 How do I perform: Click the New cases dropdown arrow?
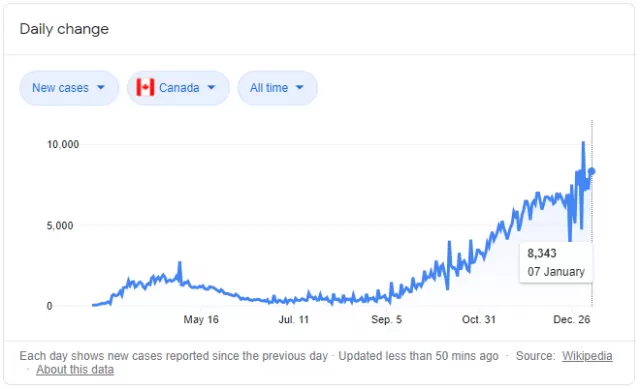coord(101,87)
